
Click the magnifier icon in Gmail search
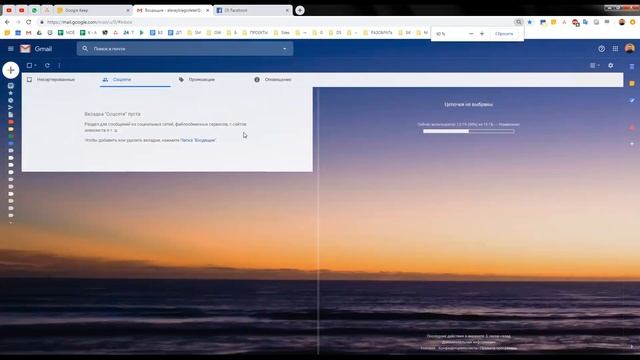pyautogui.click(x=85, y=49)
